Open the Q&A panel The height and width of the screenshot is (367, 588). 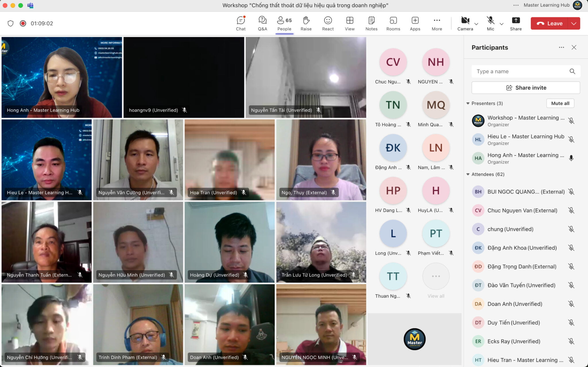(x=262, y=23)
